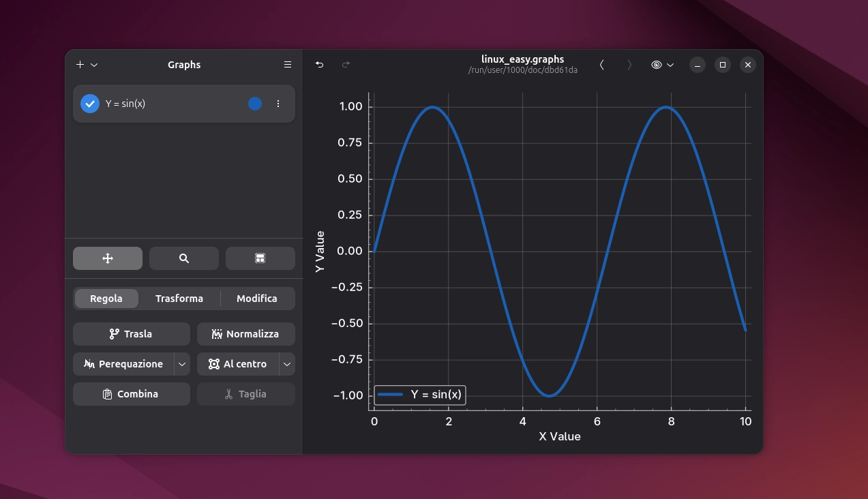Switch to the Trasforma tab
The width and height of the screenshot is (868, 499).
(x=179, y=298)
